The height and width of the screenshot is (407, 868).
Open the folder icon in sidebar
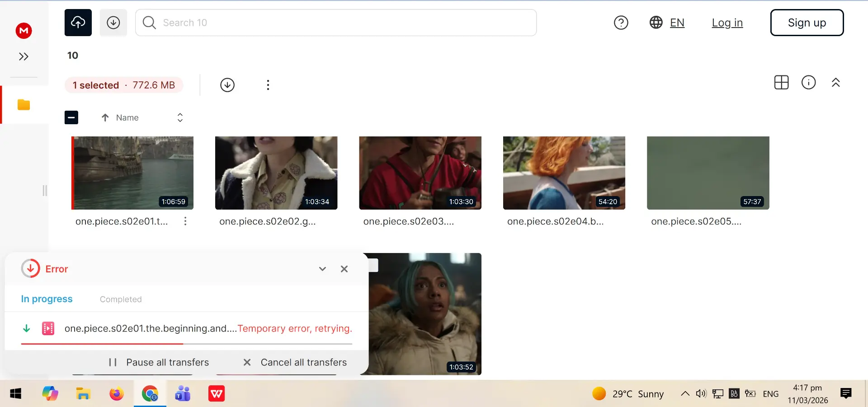(24, 105)
